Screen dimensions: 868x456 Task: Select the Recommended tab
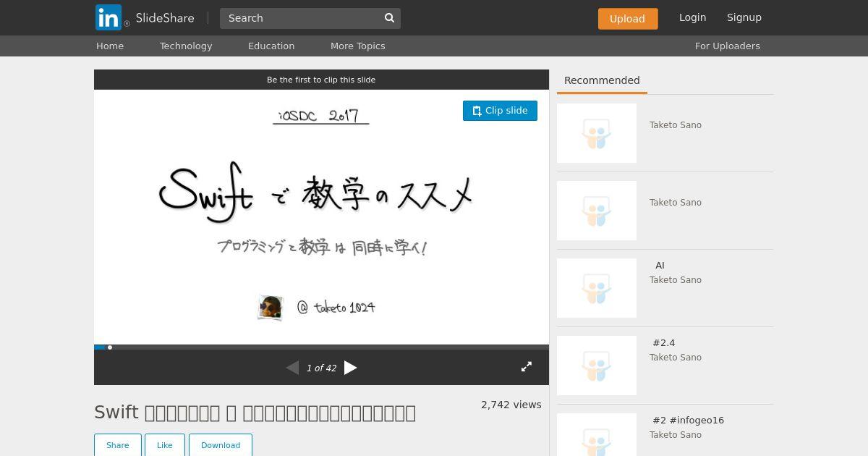[x=602, y=80]
